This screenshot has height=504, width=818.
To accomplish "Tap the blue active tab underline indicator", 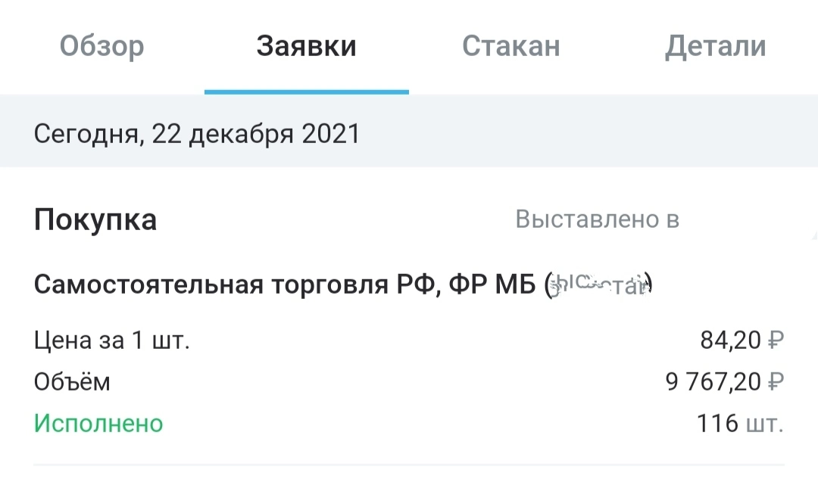I will [306, 92].
